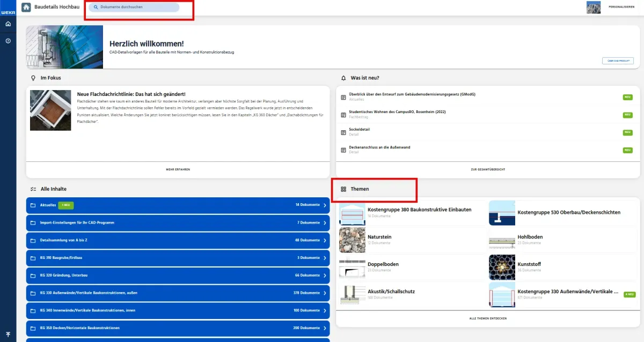Click the folder icon of KG 320 Gründung, Unterbau
This screenshot has width=644, height=342.
pyautogui.click(x=33, y=276)
